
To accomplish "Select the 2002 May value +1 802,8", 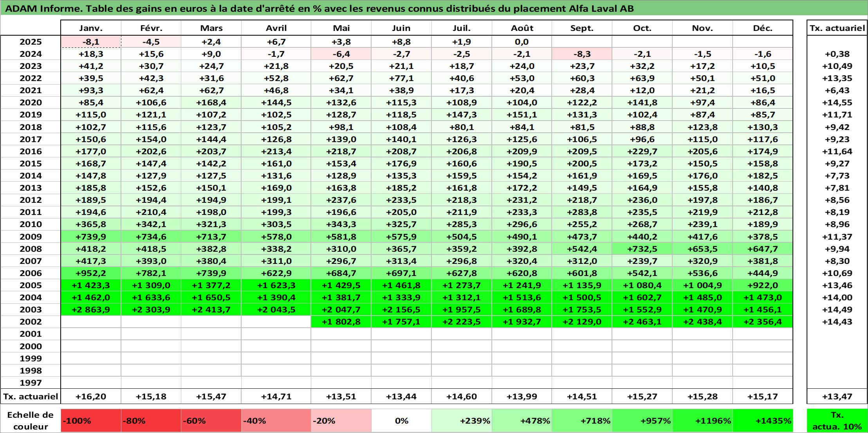I will tap(341, 322).
